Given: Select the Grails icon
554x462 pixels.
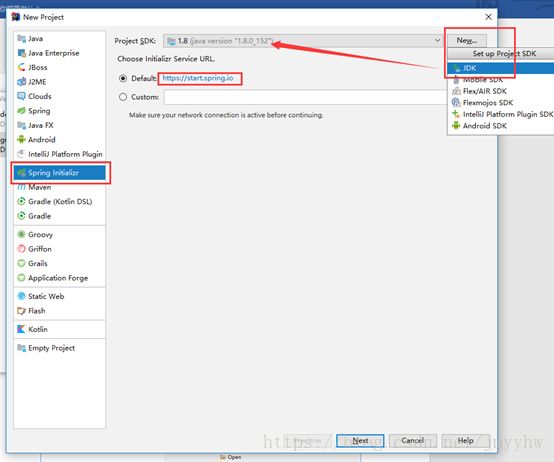Looking at the screenshot, I should click(x=22, y=263).
